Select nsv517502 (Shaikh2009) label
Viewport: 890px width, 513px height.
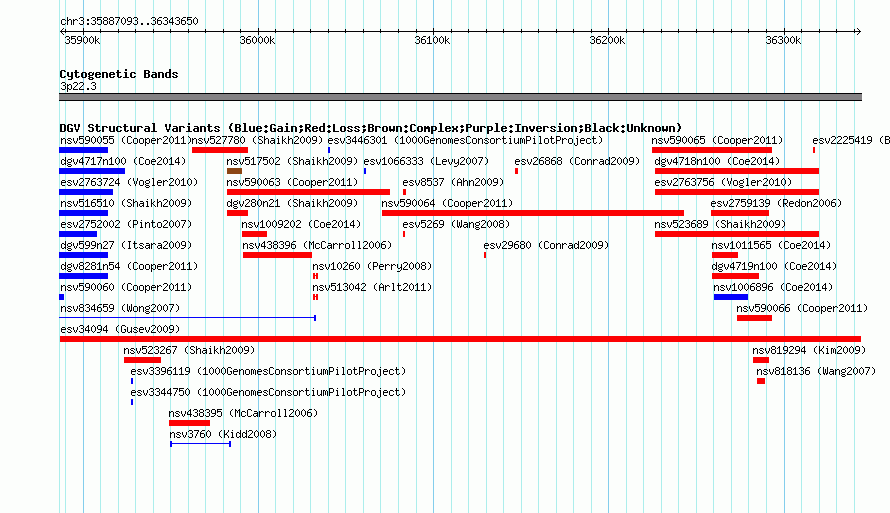tap(292, 161)
